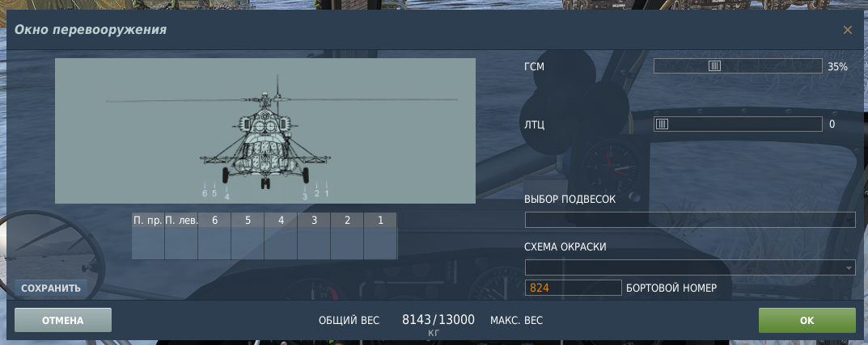
Task: Open the ВЫБОР ПОДВЕСОК dropdown
Action: (x=690, y=220)
